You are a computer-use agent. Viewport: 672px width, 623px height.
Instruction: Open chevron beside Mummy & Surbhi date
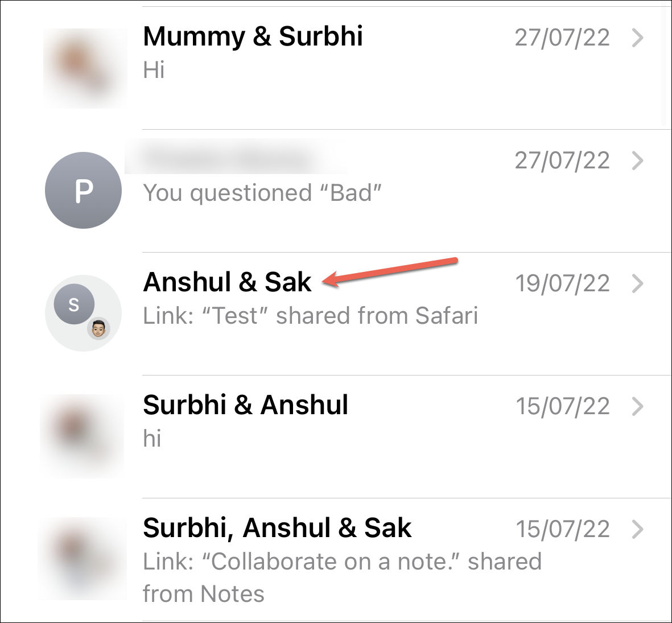638,38
